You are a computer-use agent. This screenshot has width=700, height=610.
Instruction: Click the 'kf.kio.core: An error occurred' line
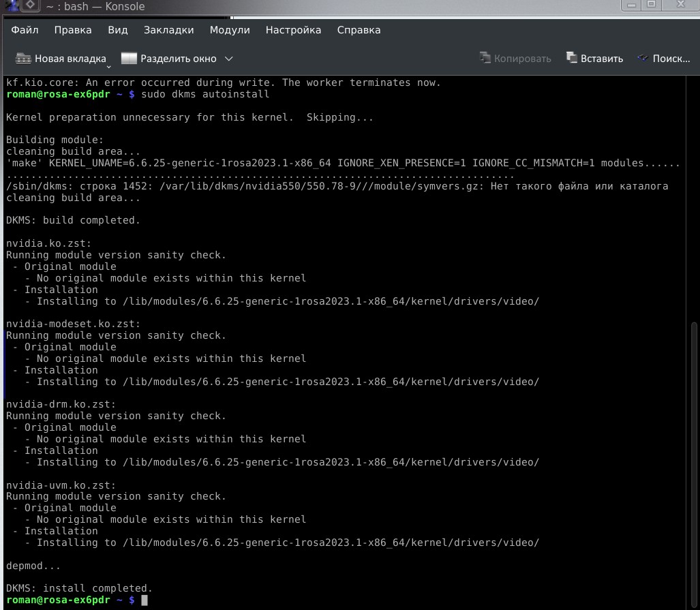tap(223, 82)
